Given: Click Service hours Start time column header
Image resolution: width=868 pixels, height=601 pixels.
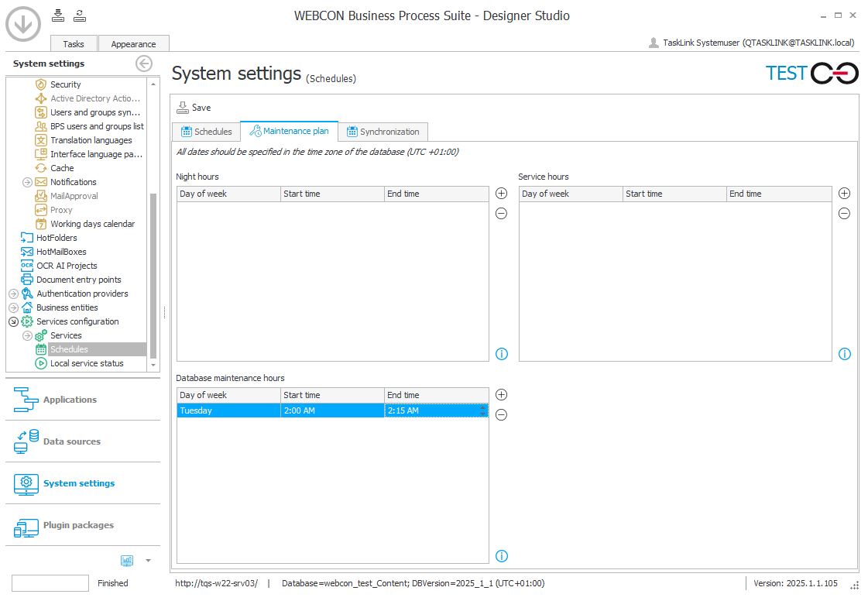Looking at the screenshot, I should click(x=674, y=194).
